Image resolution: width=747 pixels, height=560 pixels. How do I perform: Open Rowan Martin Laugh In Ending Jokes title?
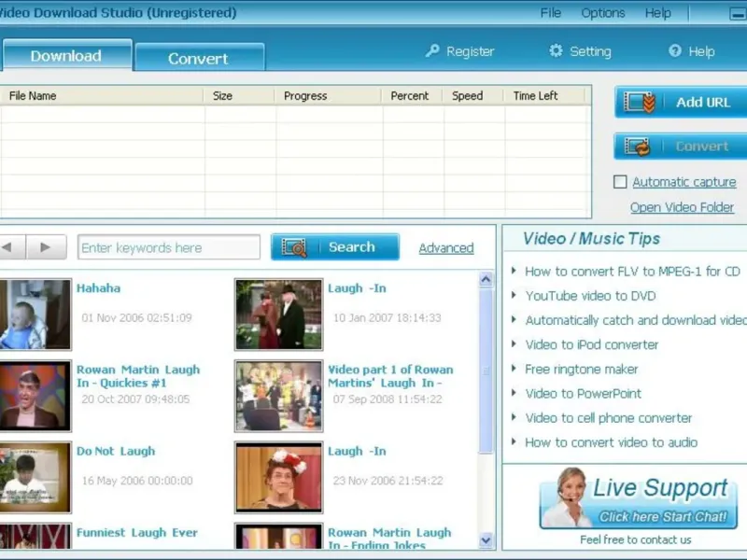click(389, 539)
